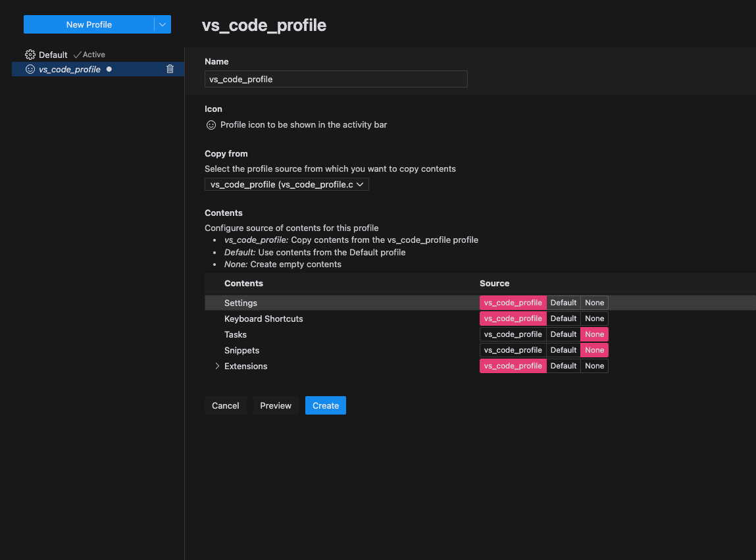This screenshot has height=560, width=756.
Task: Set Extensions source to Default
Action: 563,366
